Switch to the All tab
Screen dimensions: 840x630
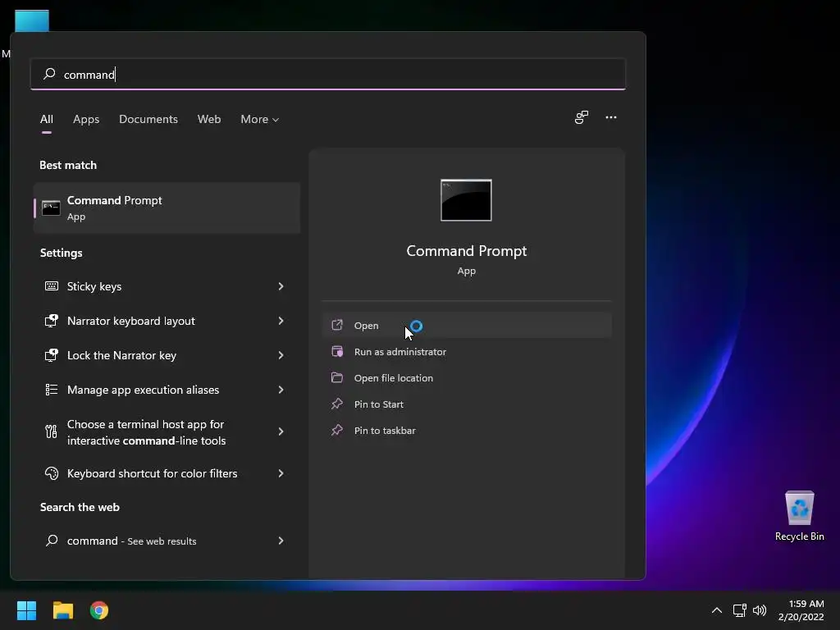coord(47,119)
